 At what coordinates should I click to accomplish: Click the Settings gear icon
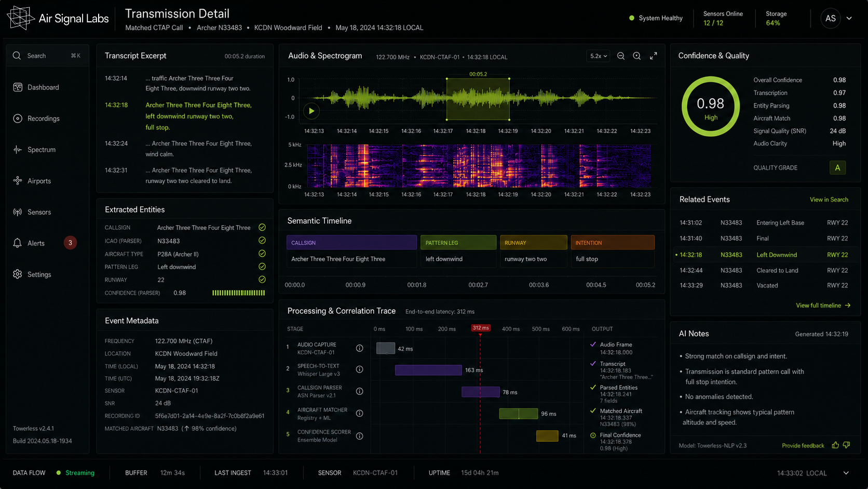[18, 274]
